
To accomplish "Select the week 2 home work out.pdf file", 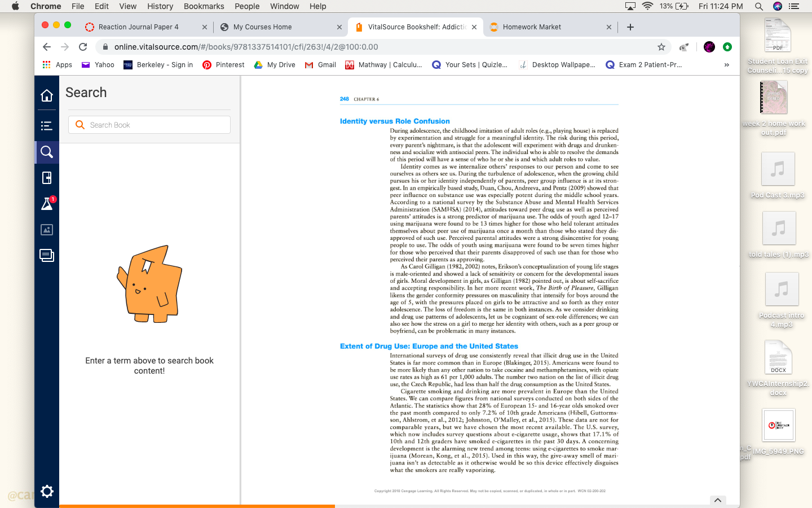I will point(774,108).
